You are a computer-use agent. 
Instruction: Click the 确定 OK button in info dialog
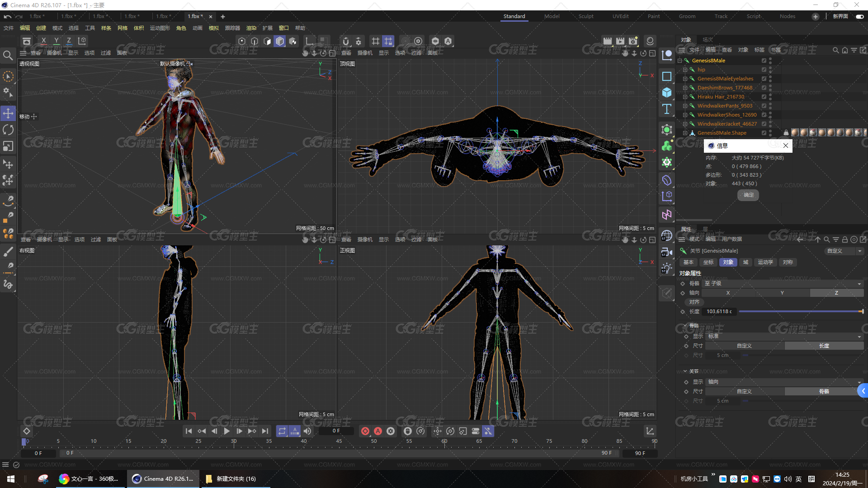click(748, 195)
